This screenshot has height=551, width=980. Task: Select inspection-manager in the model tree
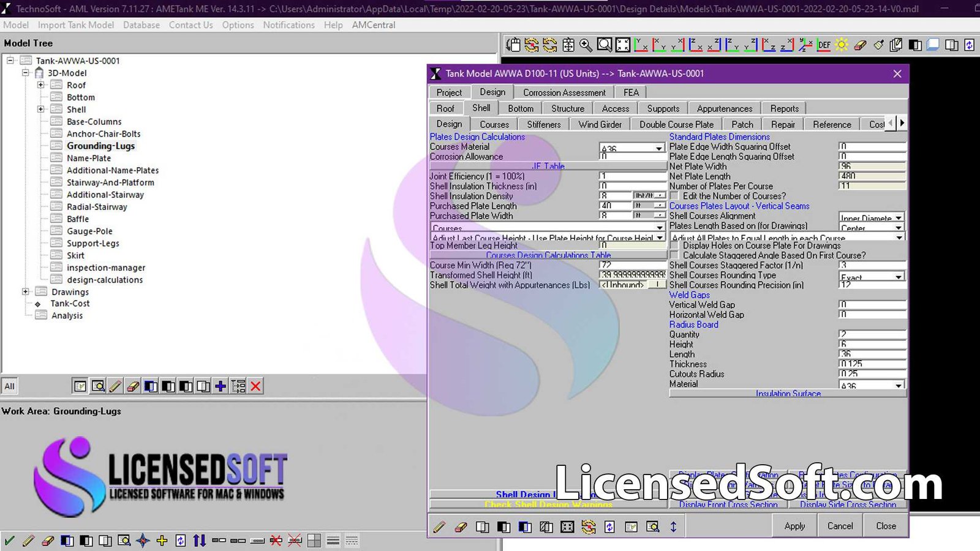point(106,268)
